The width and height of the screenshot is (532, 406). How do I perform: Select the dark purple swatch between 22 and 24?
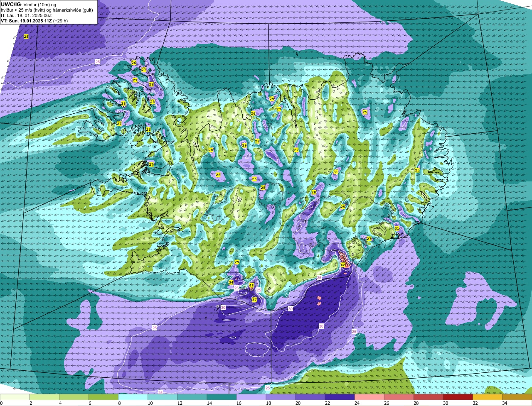[340, 397]
